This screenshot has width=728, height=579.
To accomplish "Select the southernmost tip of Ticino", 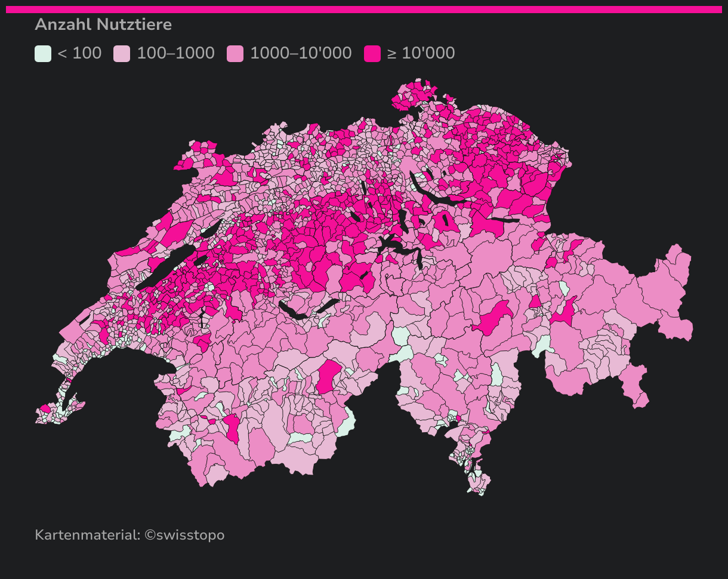I will pyautogui.click(x=481, y=492).
